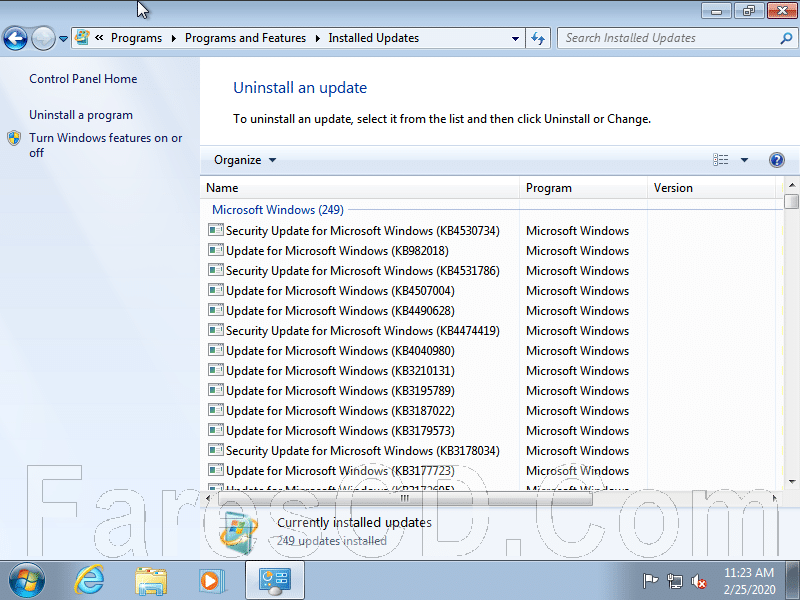This screenshot has width=800, height=600.
Task: Refresh the Installed Updates list
Action: coord(538,38)
